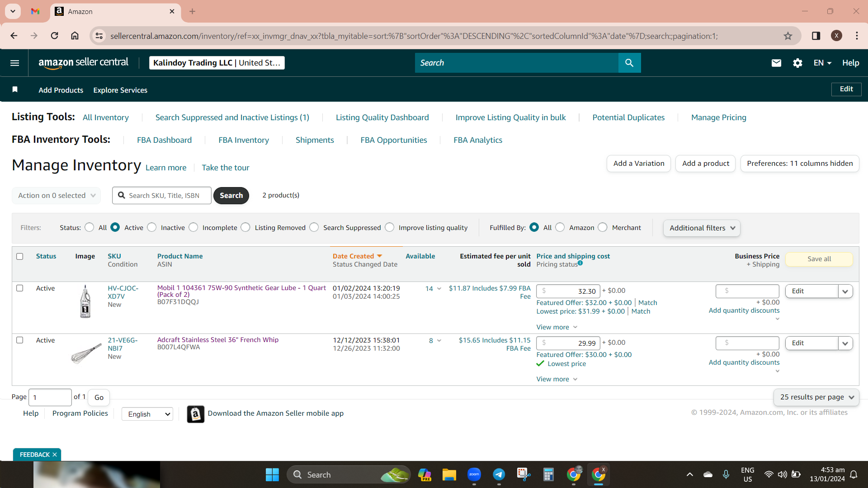
Task: Select the Incomplete status filter
Action: (193, 227)
